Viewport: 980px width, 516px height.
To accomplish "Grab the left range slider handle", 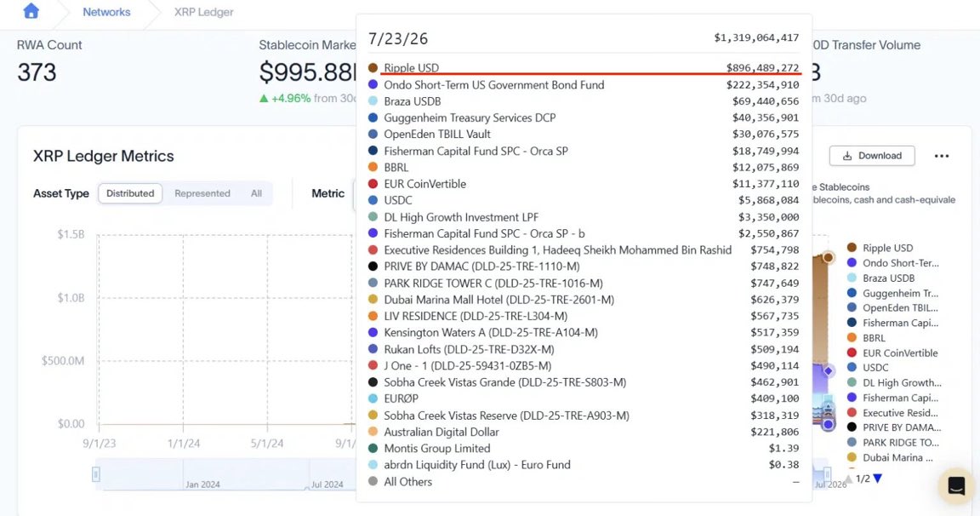I will [x=95, y=475].
